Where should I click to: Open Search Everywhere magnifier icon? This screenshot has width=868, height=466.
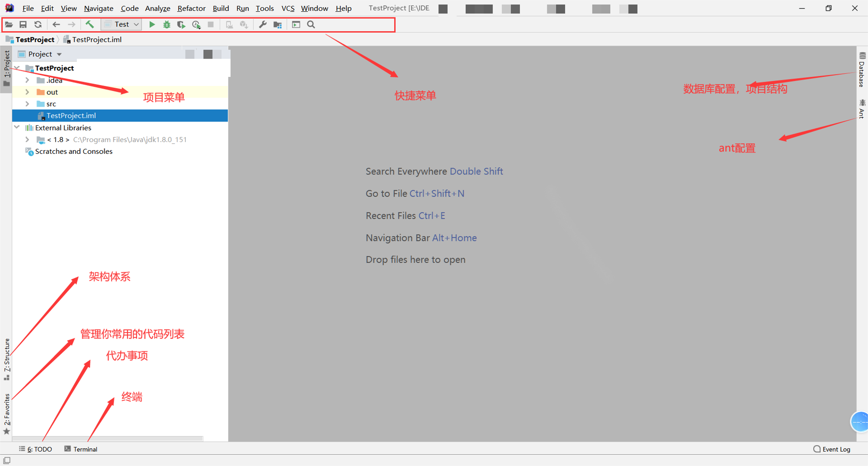tap(311, 25)
